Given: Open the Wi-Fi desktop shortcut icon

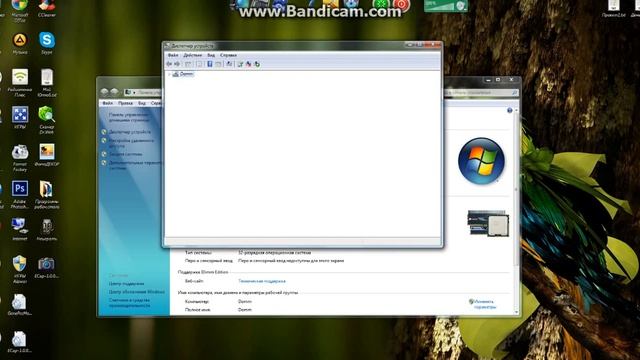Looking at the screenshot, I should point(20,83).
